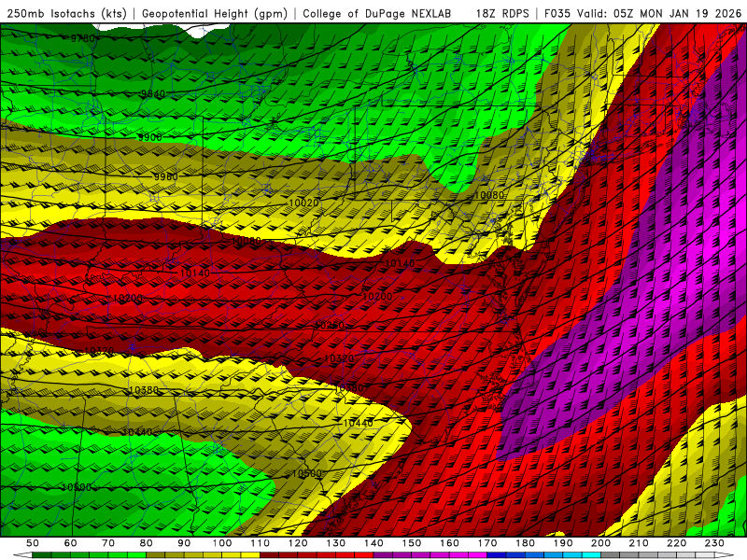
Task: Click the '150' colorbar tick label
Action: coord(412,543)
